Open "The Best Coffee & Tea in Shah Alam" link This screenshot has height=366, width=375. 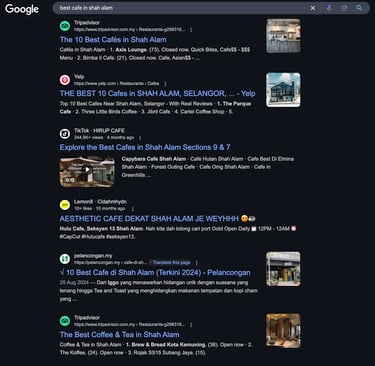(x=120, y=335)
